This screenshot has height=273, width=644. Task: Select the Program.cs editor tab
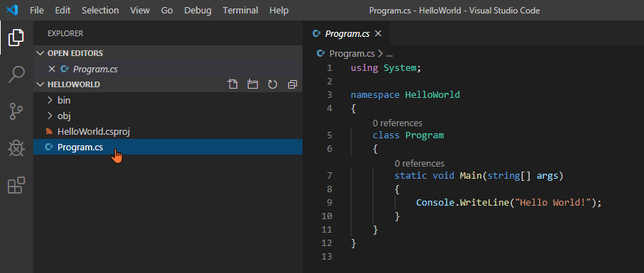click(x=347, y=33)
